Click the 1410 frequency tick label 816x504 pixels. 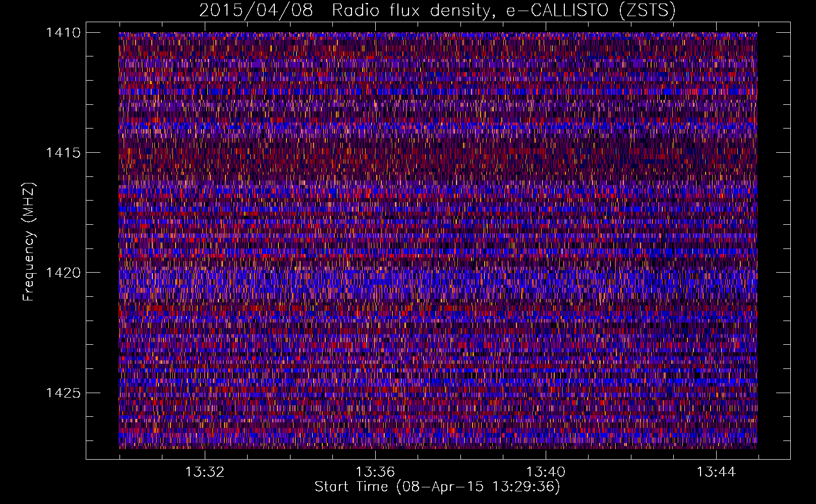coord(63,33)
